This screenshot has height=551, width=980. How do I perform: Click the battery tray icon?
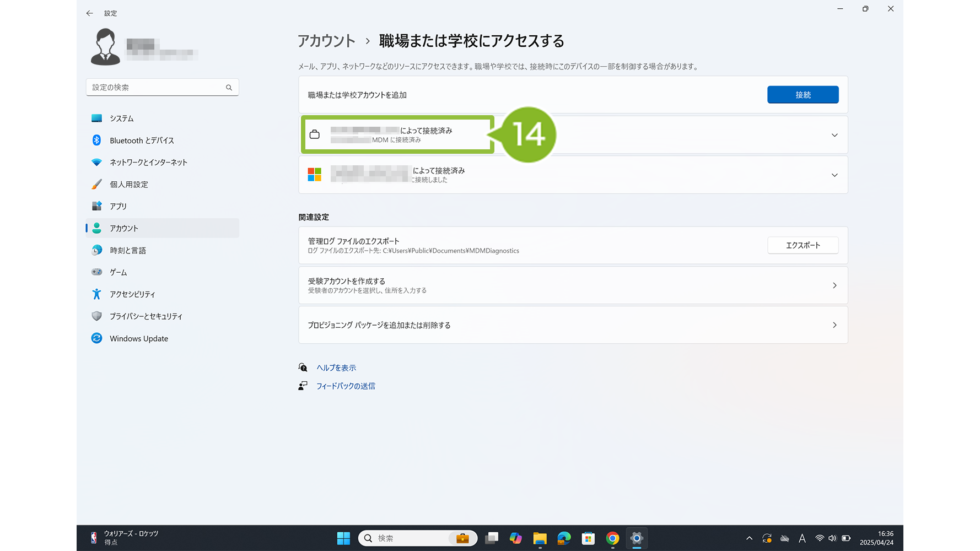pos(846,538)
